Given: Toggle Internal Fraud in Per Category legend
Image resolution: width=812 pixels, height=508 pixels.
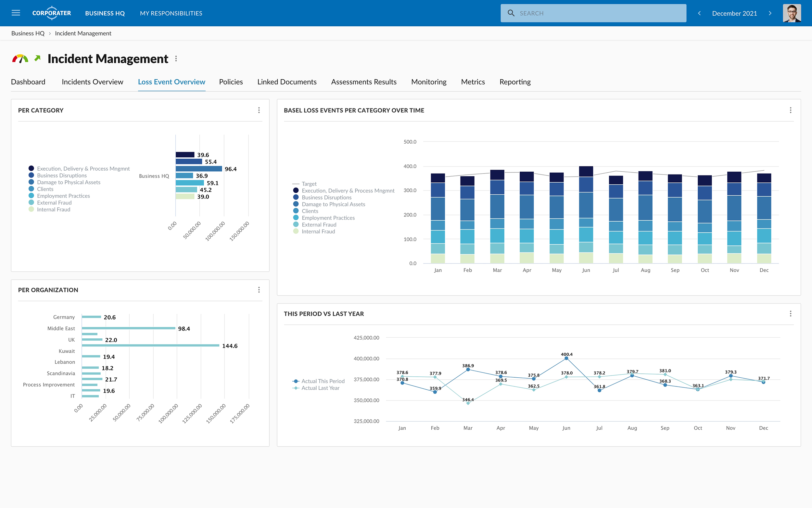Looking at the screenshot, I should tap(53, 209).
